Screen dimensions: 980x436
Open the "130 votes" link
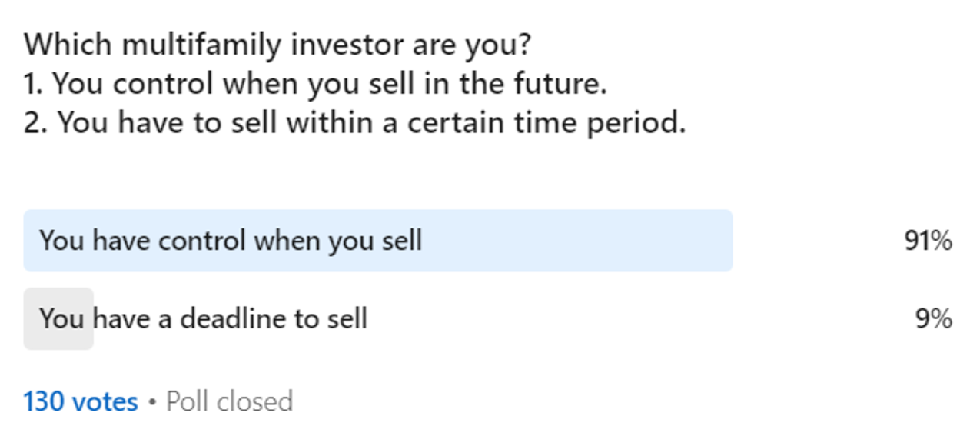pyautogui.click(x=81, y=401)
